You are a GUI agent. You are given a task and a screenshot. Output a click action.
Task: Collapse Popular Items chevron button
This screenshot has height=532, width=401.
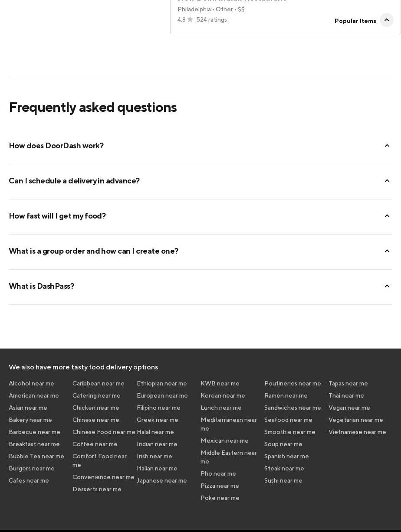[x=387, y=20]
